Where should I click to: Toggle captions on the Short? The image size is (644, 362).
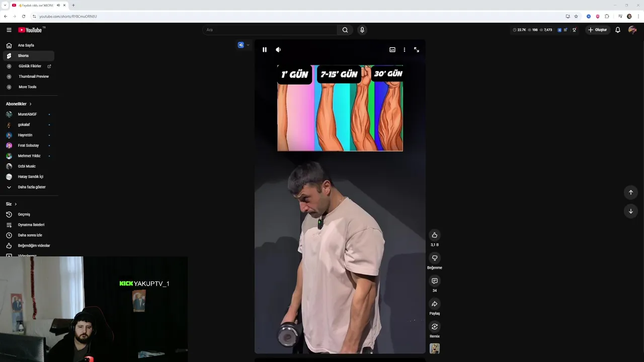coord(392,50)
